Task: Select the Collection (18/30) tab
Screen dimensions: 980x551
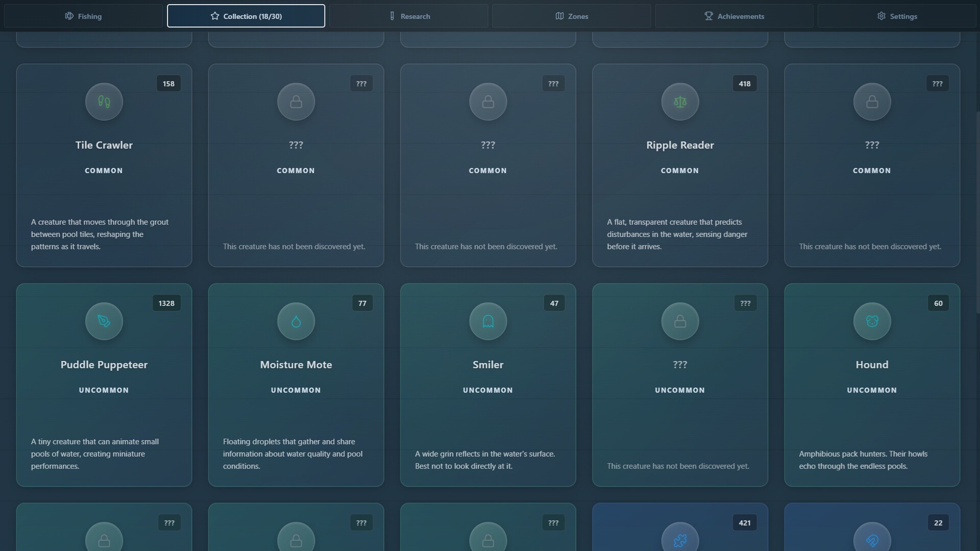Action: click(246, 16)
